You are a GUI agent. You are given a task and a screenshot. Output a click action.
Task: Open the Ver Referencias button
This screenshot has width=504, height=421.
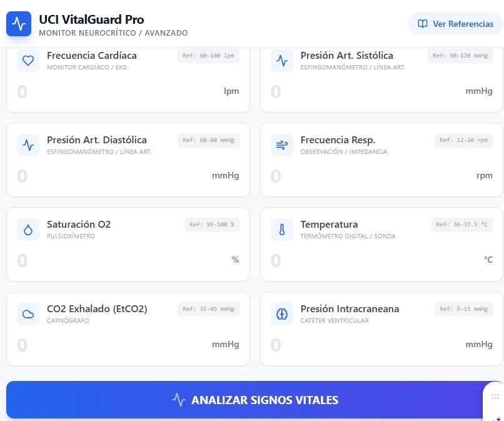455,24
